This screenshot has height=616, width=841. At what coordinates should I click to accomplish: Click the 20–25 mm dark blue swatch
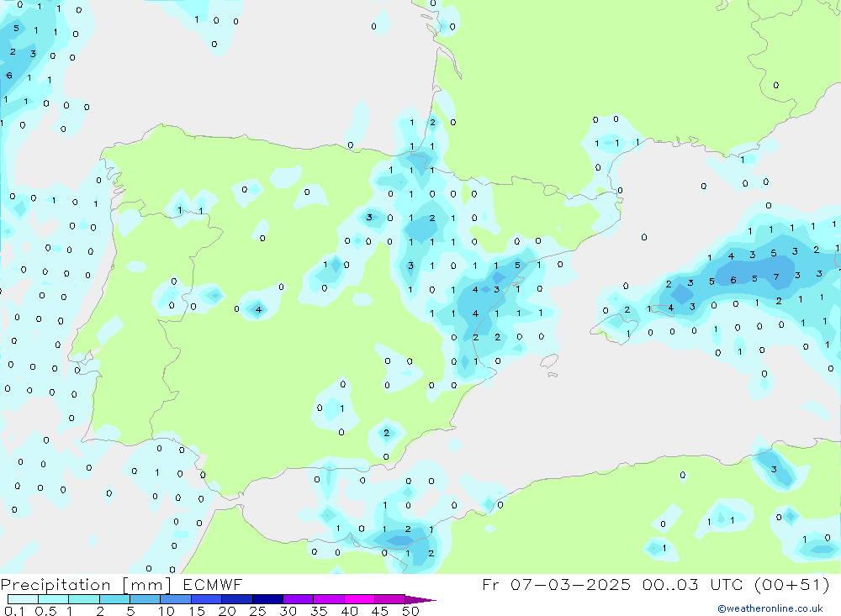[x=237, y=599]
